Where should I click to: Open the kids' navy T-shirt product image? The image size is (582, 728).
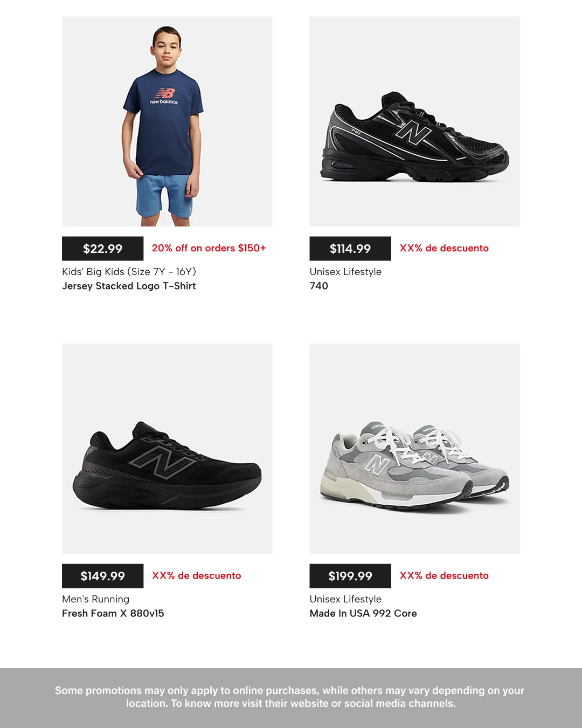coord(167,121)
